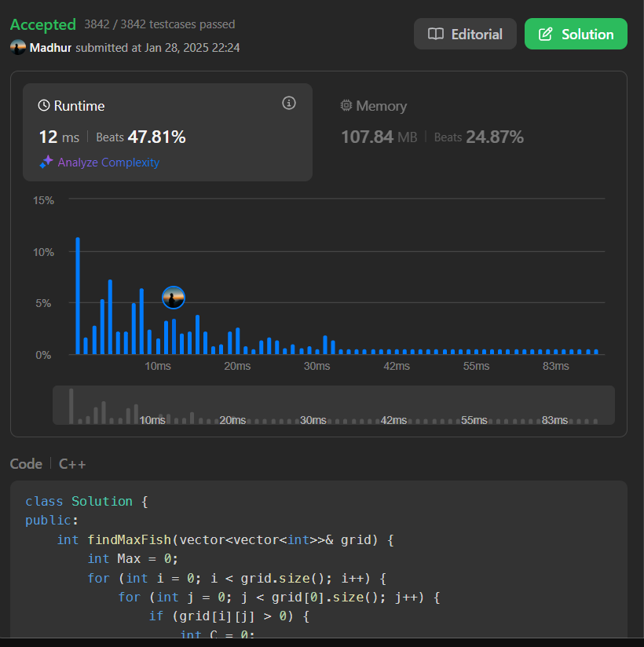
Task: Click the green Solution button
Action: click(x=576, y=34)
